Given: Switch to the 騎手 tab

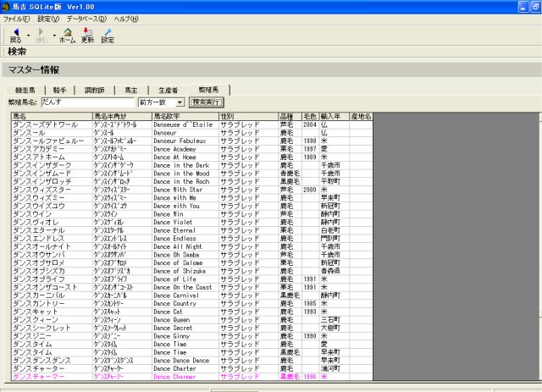Looking at the screenshot, I should coord(59,89).
